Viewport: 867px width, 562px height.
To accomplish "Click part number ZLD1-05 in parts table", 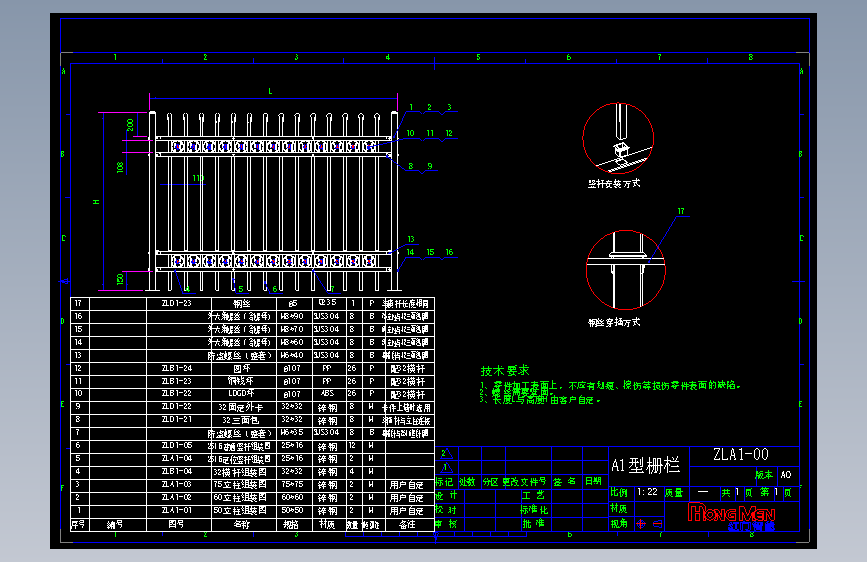I will pyautogui.click(x=177, y=445).
